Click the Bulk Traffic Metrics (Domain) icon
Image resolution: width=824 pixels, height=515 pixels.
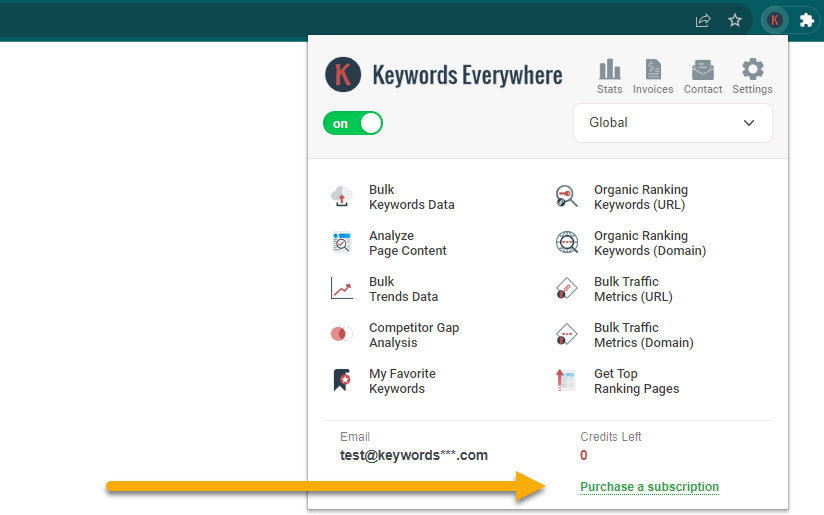coord(566,334)
